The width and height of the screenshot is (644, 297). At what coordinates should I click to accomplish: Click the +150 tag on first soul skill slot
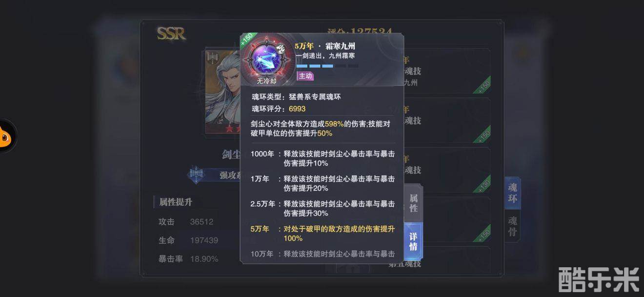pyautogui.click(x=482, y=85)
